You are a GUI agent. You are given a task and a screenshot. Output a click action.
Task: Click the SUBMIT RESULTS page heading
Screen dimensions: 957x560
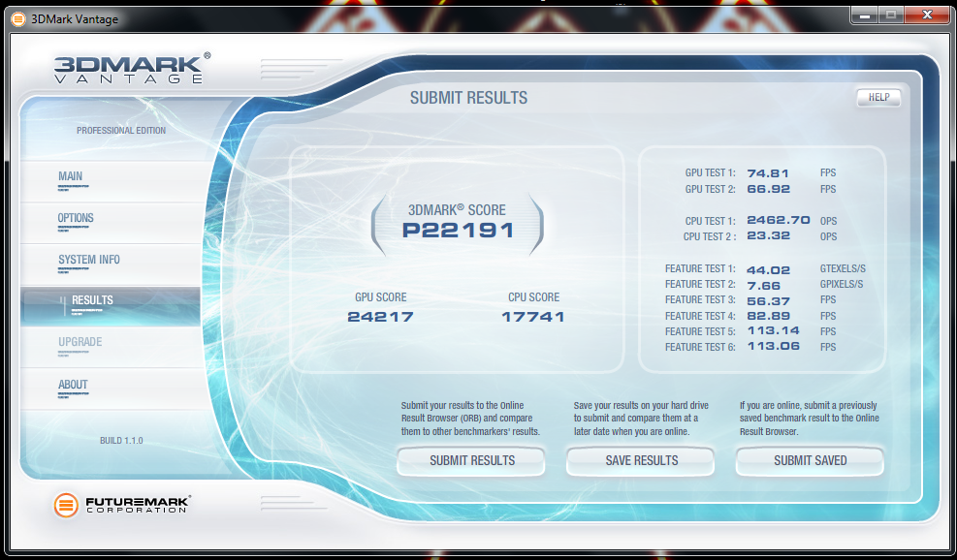coord(468,98)
